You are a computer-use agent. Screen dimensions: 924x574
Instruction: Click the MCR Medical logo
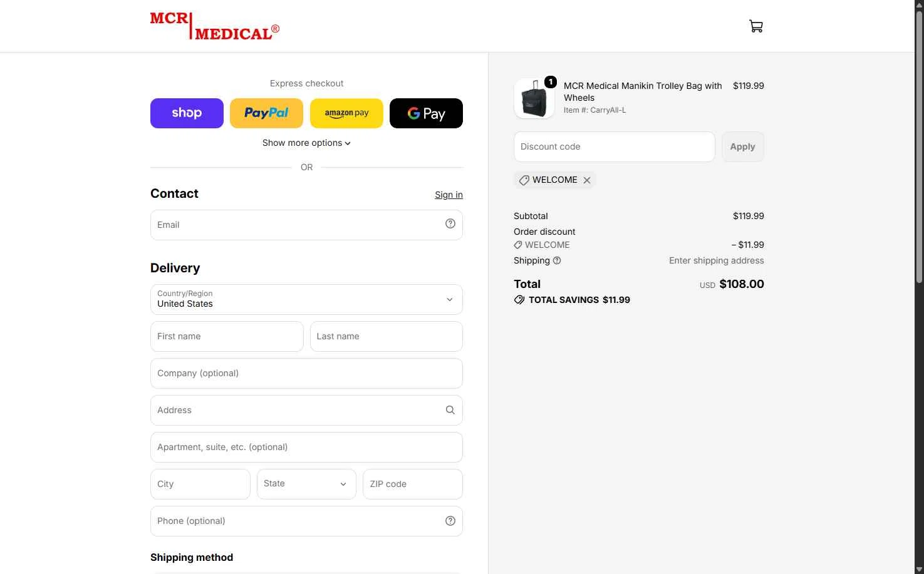pos(215,26)
